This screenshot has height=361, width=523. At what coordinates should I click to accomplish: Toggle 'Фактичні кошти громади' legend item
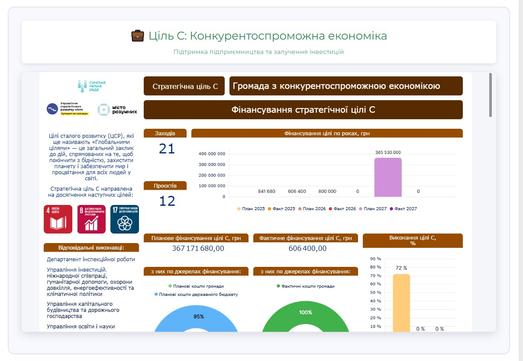coord(306,286)
